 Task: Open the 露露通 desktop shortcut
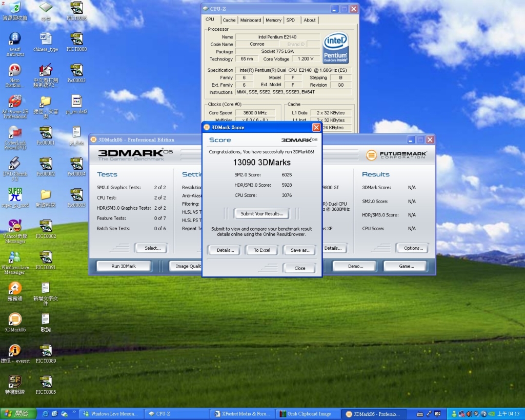click(x=15, y=291)
